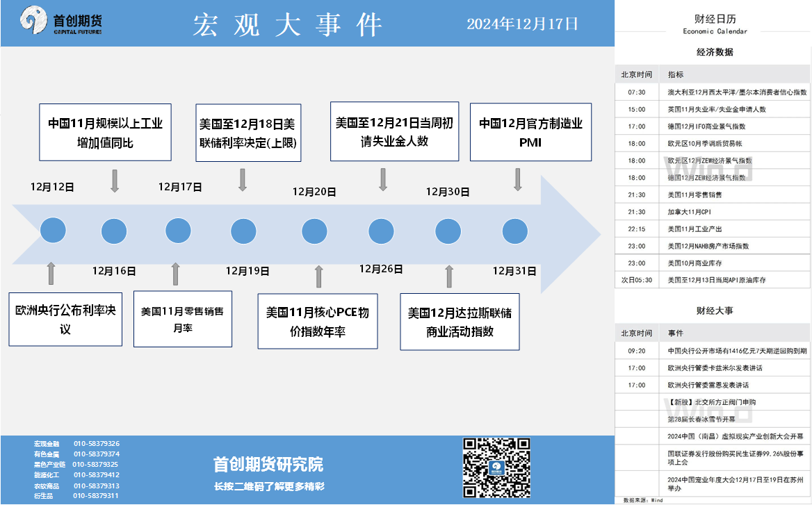Click the 07:30 time cell
Image resolution: width=812 pixels, height=505 pixels.
(636, 92)
